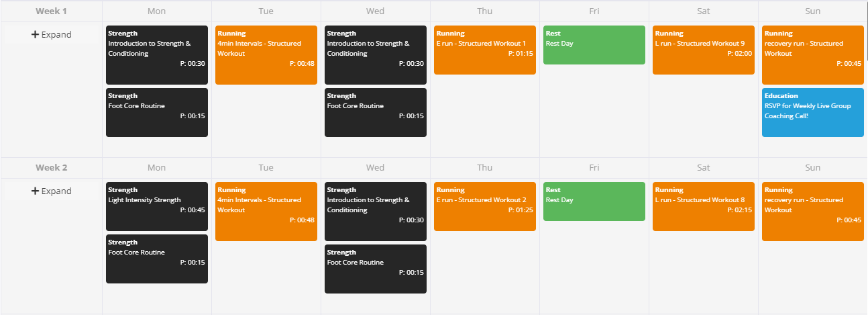This screenshot has width=868, height=315.
Task: Open Week 2 Light Intensity Strength card
Action: [157, 206]
